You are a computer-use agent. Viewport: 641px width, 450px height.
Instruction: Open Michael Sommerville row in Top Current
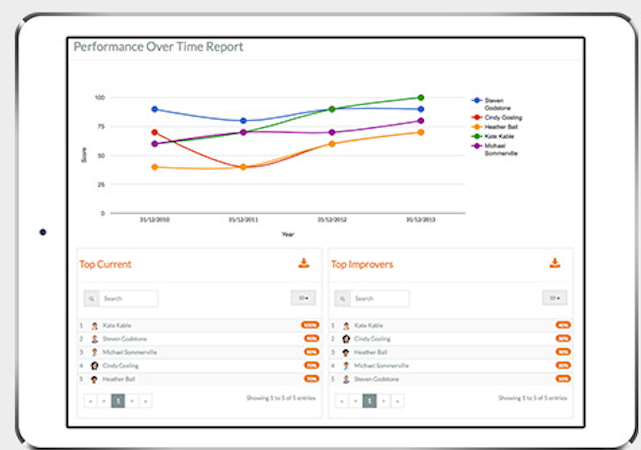(x=199, y=352)
